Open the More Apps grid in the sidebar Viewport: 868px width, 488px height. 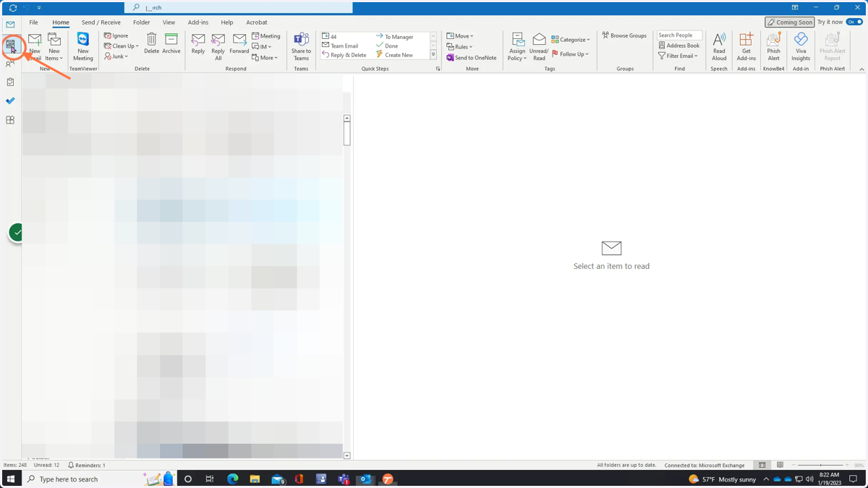click(10, 120)
